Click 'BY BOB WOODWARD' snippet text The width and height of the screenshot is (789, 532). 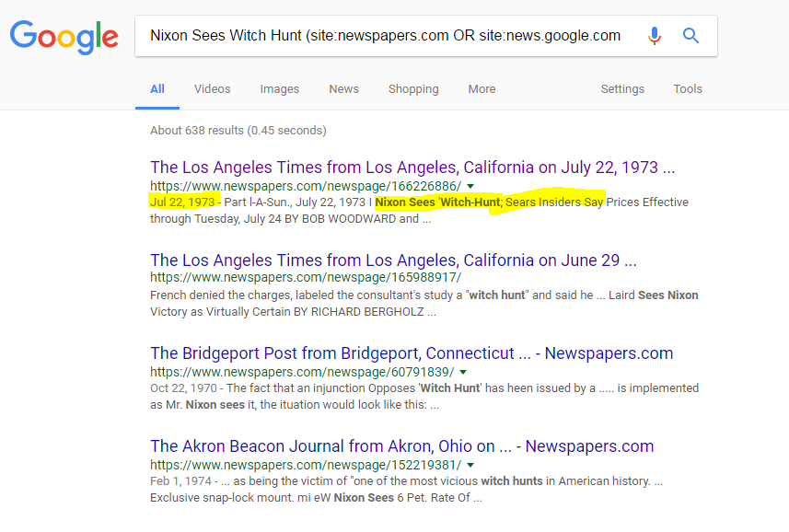click(340, 219)
